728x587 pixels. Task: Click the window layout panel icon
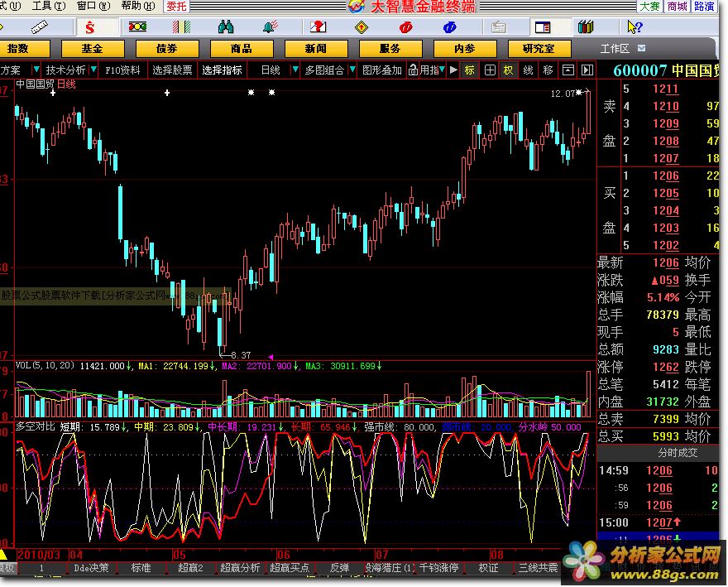click(x=543, y=27)
